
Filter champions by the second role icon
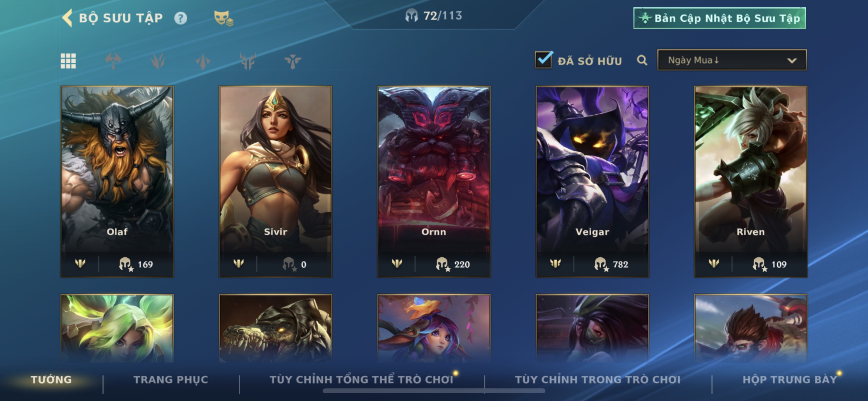tap(158, 61)
